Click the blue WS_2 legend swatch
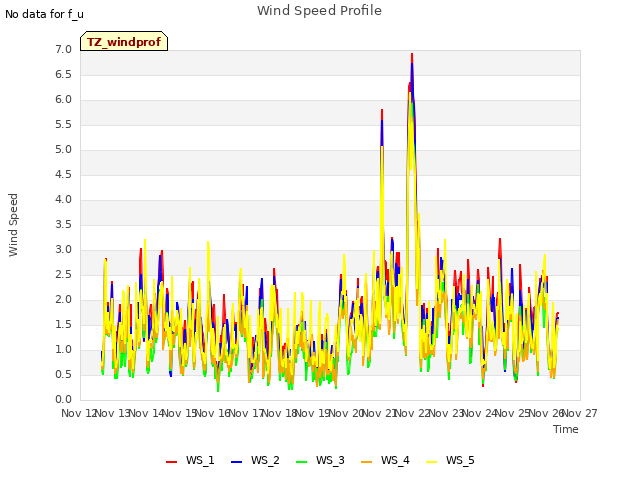 tap(236, 462)
